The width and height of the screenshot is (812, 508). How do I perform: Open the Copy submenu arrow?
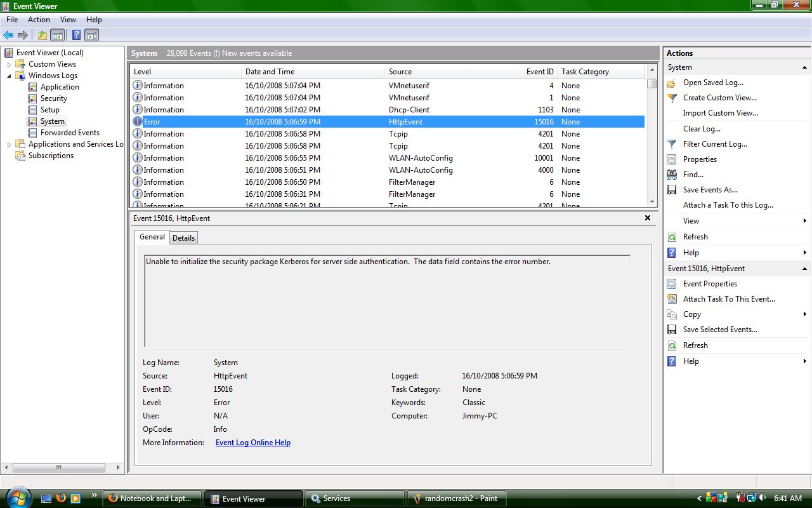click(804, 314)
